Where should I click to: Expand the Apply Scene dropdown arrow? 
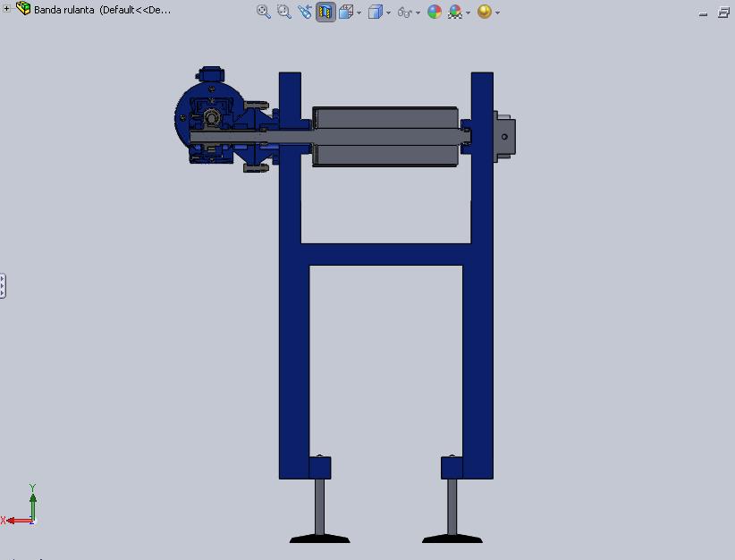point(468,13)
